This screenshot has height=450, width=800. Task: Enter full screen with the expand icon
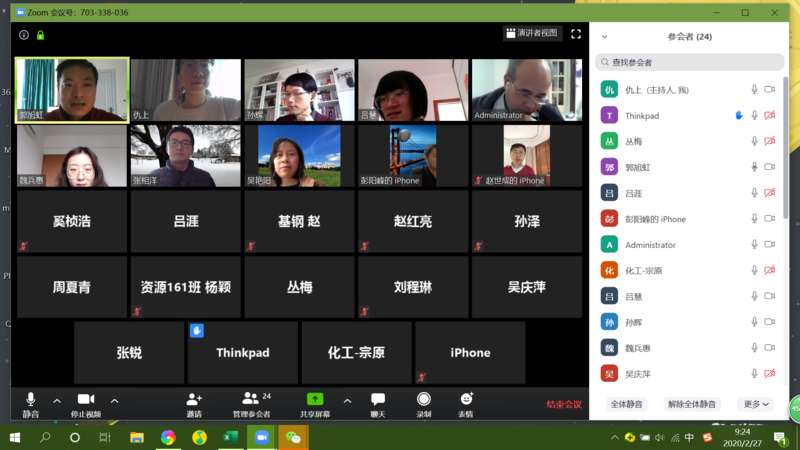pos(576,34)
